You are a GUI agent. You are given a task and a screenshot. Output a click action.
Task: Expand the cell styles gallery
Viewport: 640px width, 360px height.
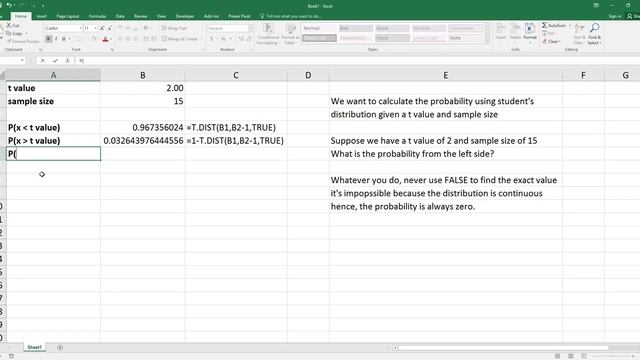[x=486, y=41]
